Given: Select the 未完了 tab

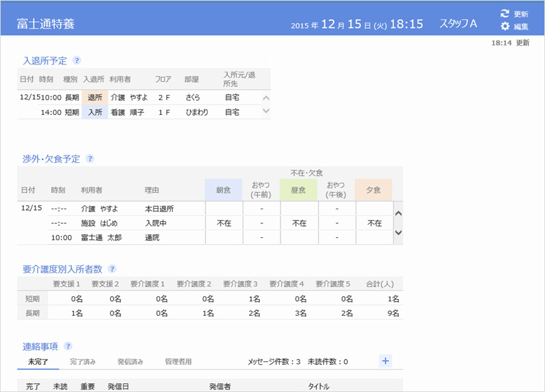Looking at the screenshot, I should pyautogui.click(x=38, y=361).
